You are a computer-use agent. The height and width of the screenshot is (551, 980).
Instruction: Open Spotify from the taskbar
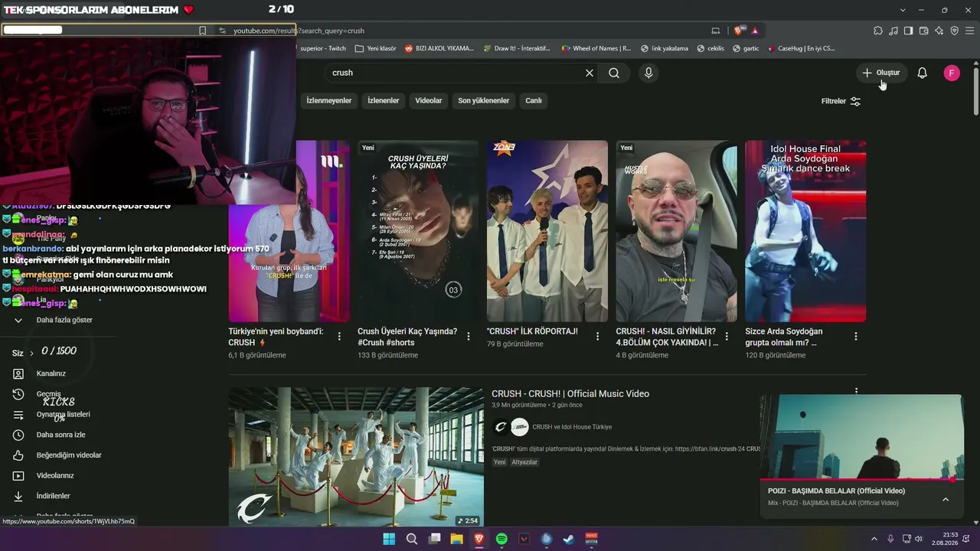[x=501, y=539]
